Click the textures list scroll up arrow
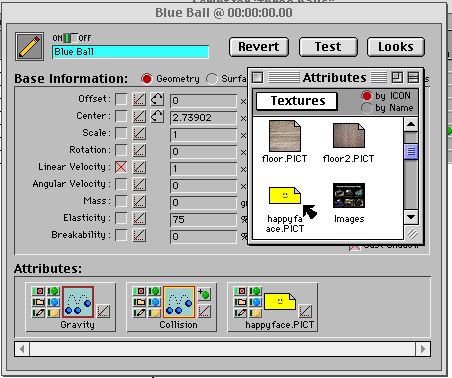This screenshot has width=452, height=378. pyautogui.click(x=411, y=125)
